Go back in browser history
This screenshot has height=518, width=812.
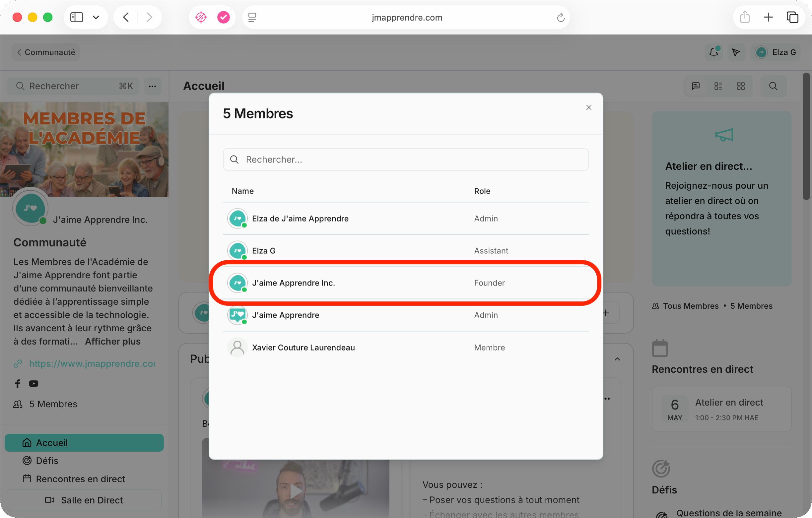pyautogui.click(x=126, y=17)
